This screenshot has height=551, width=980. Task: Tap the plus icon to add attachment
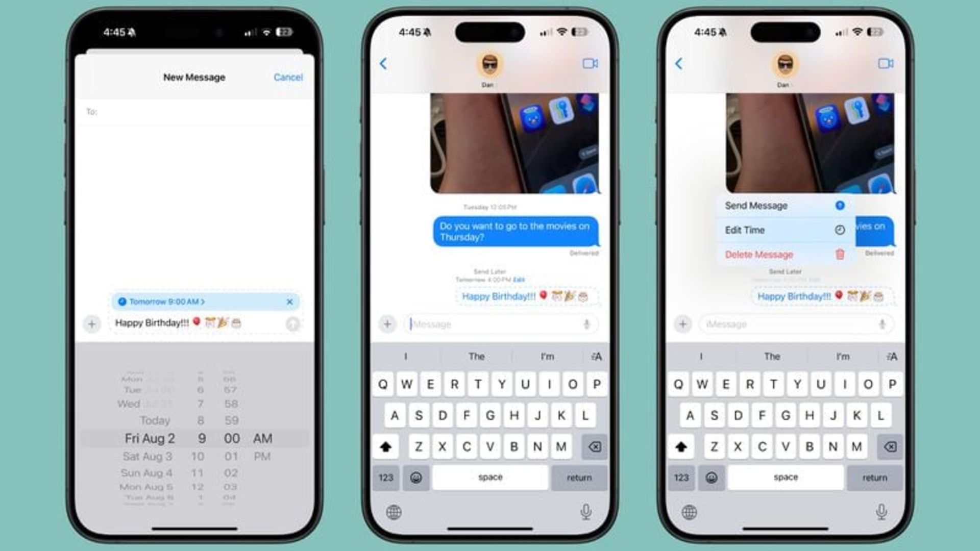(92, 324)
